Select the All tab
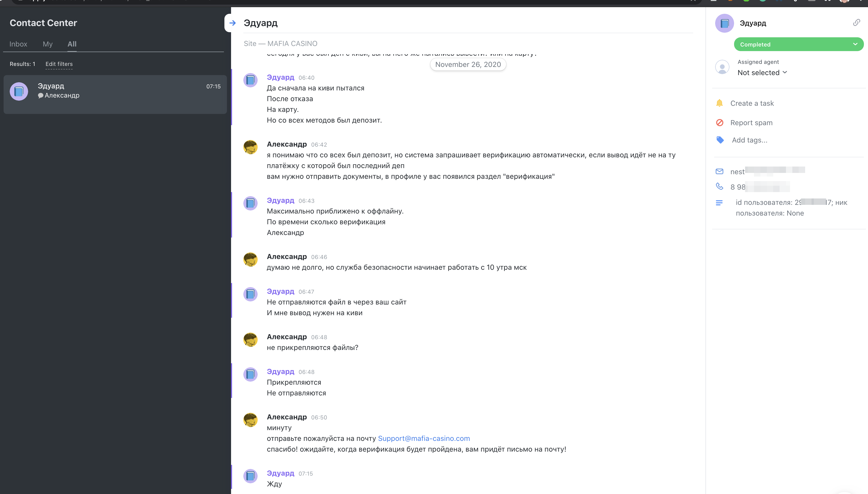Screen dimensions: 868x494 [72, 44]
